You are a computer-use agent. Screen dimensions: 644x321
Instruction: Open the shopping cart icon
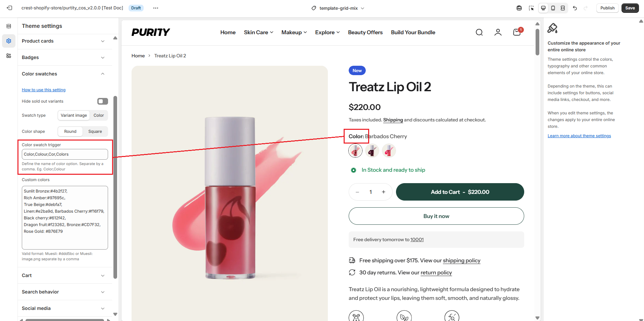click(517, 32)
